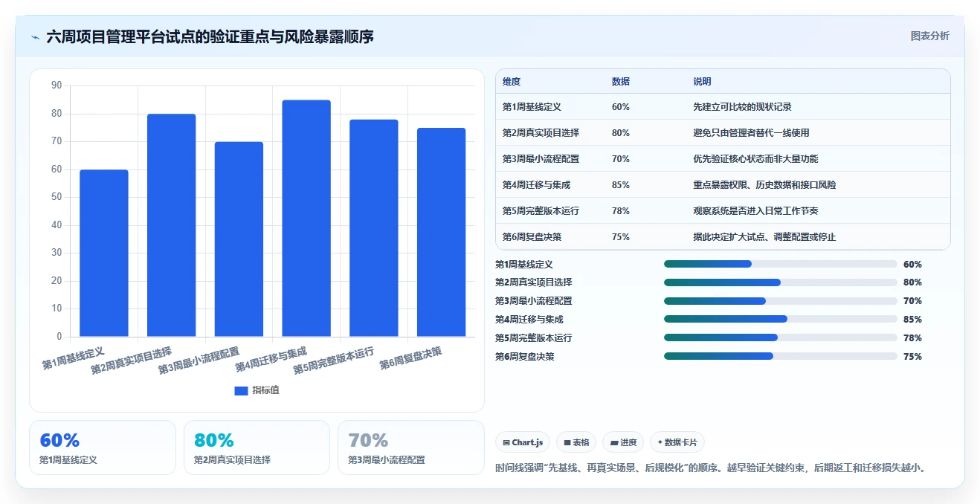Click the 75% value in table

pyautogui.click(x=621, y=237)
